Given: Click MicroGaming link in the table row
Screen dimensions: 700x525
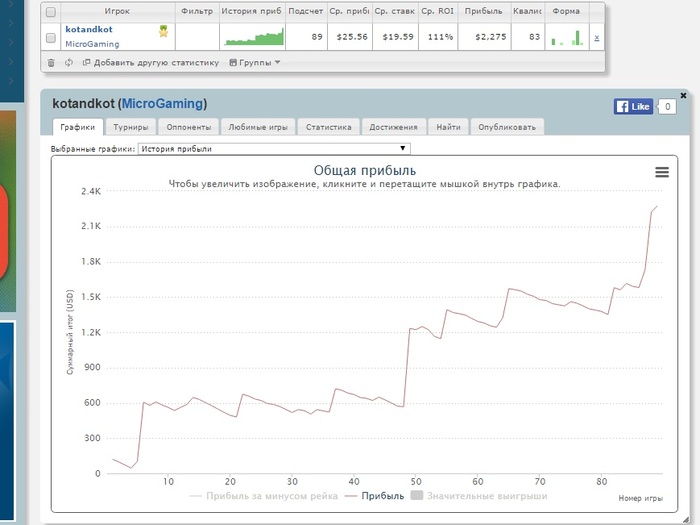Looking at the screenshot, I should pyautogui.click(x=92, y=44).
